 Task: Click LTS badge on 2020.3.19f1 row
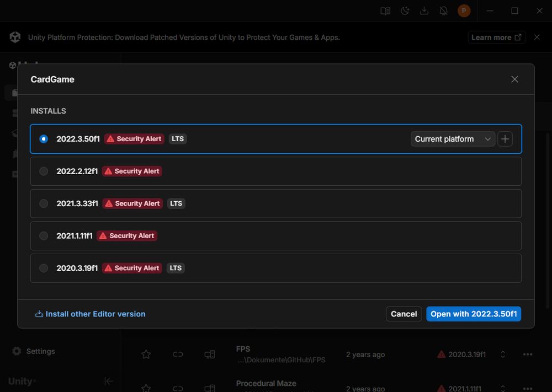click(176, 269)
